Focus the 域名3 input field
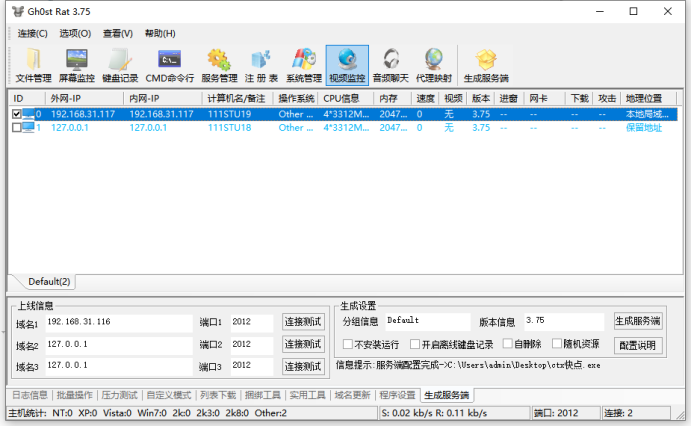Screen dimensions: 692x427 pos(119,366)
